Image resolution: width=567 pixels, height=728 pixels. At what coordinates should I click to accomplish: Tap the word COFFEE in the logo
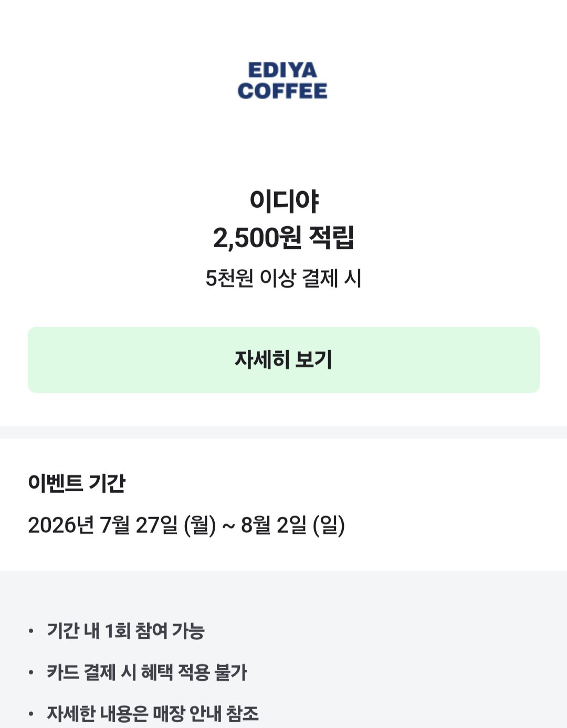pos(282,91)
